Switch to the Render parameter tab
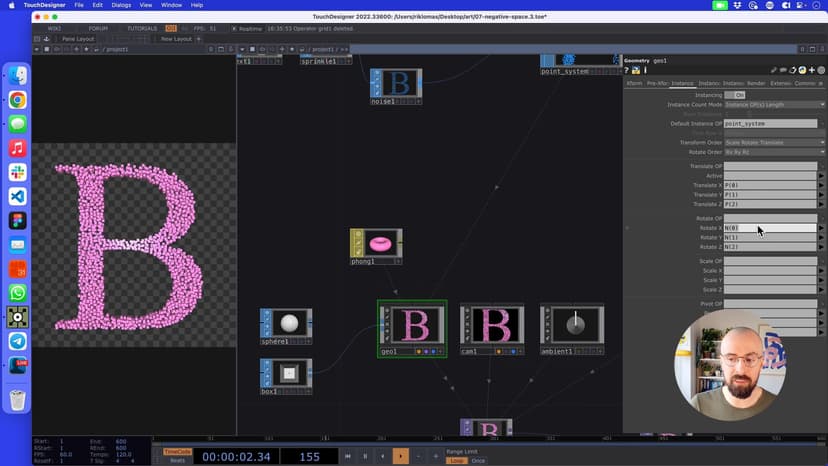This screenshot has width=828, height=466. pyautogui.click(x=756, y=83)
